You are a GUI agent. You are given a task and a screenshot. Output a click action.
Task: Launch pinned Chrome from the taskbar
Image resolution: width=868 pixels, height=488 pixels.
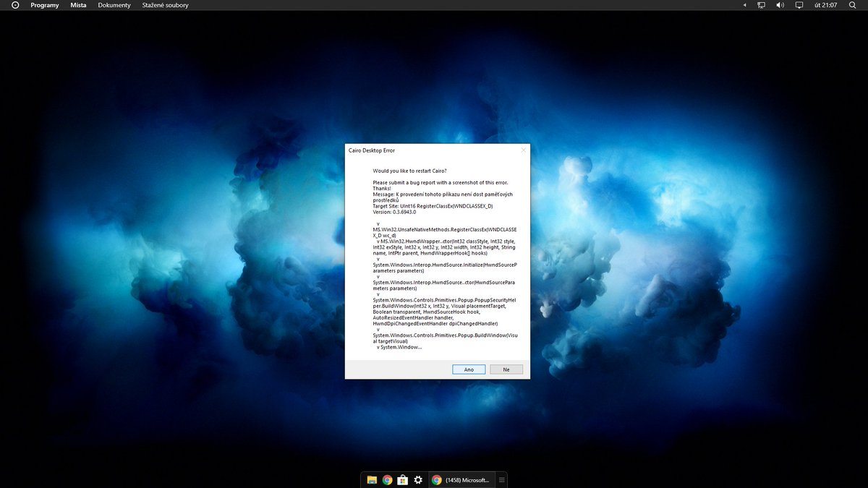pos(388,479)
